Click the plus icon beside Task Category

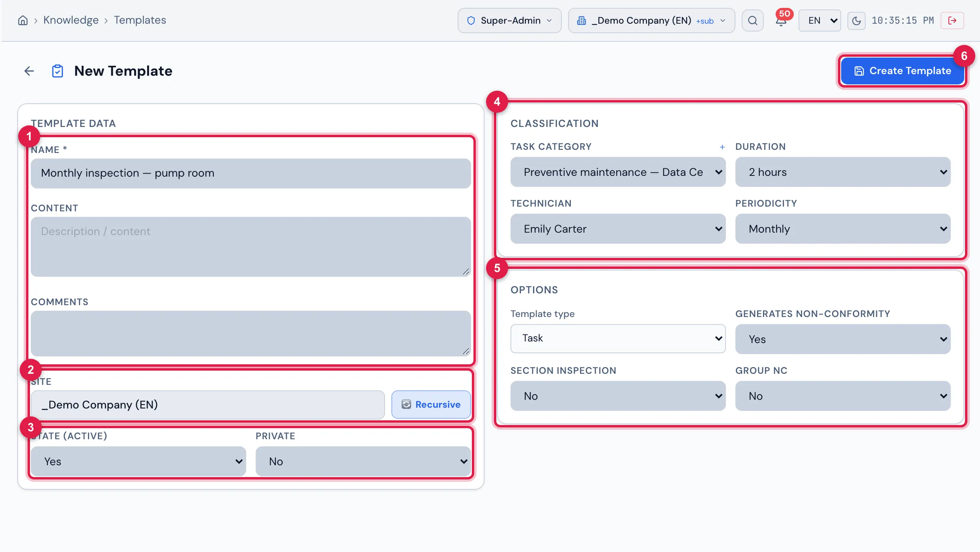tap(722, 147)
